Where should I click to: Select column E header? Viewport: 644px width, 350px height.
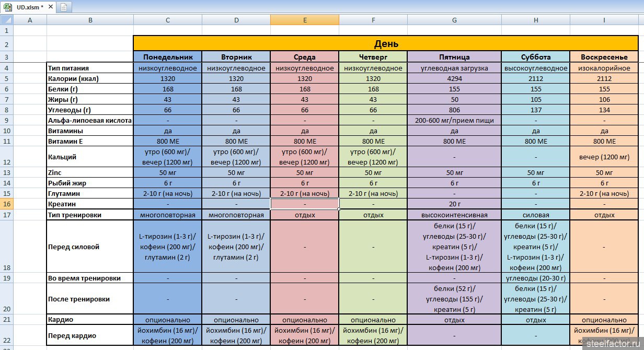(x=305, y=20)
